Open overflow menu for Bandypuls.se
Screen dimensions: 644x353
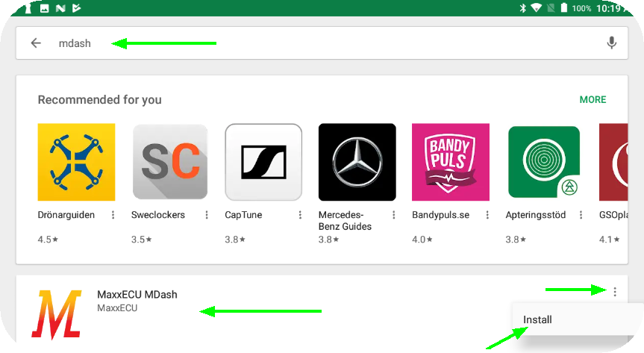487,215
